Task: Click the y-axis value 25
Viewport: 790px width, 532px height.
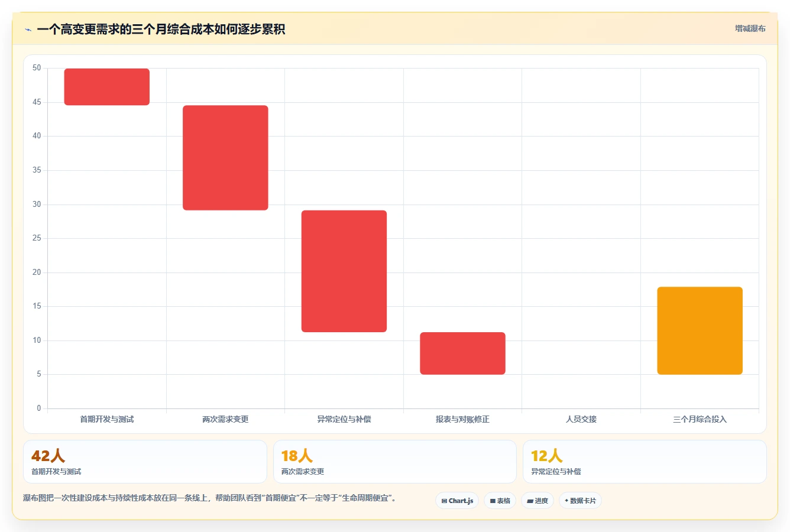Action: [x=37, y=238]
